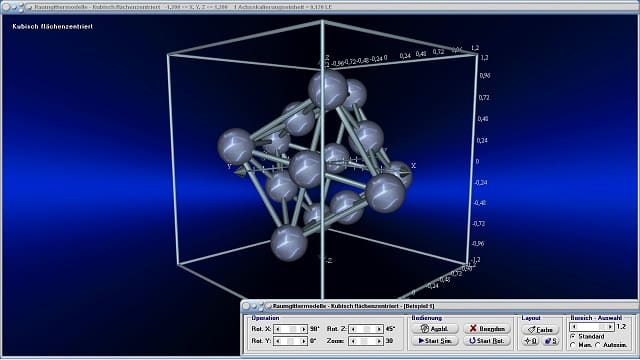Increase Zoom with its right arrow
The height and width of the screenshot is (360, 640).
(379, 341)
